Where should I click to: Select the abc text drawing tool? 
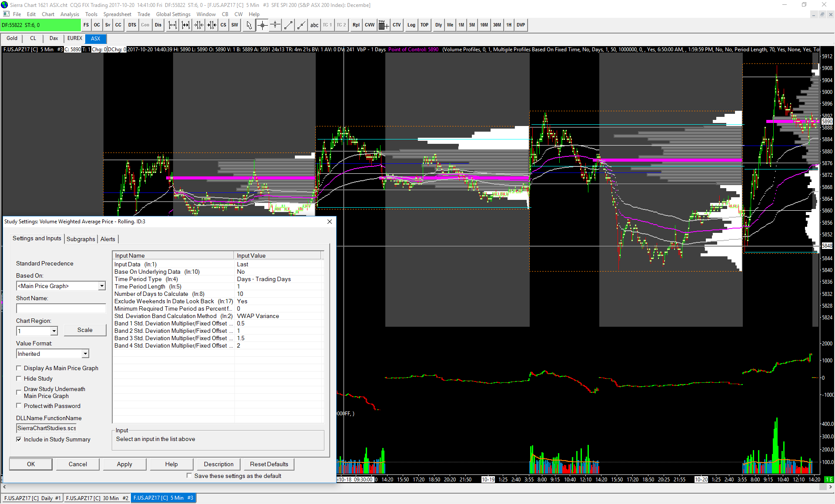tap(314, 25)
